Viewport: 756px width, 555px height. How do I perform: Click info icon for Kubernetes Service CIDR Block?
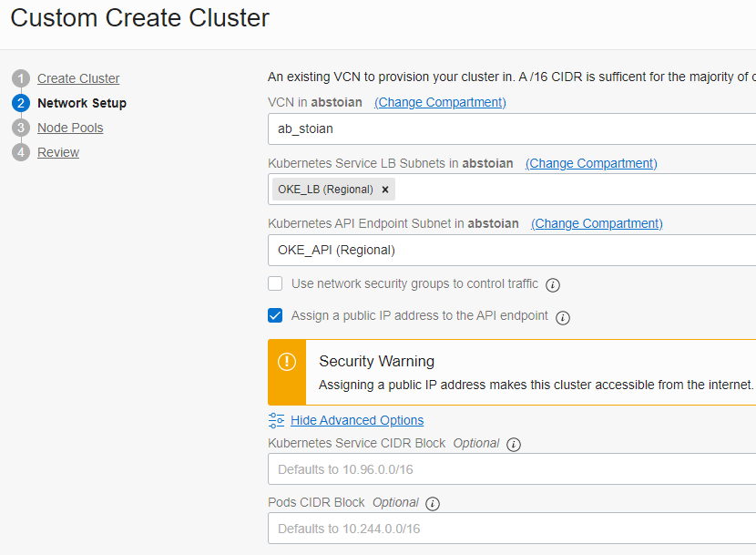click(514, 445)
